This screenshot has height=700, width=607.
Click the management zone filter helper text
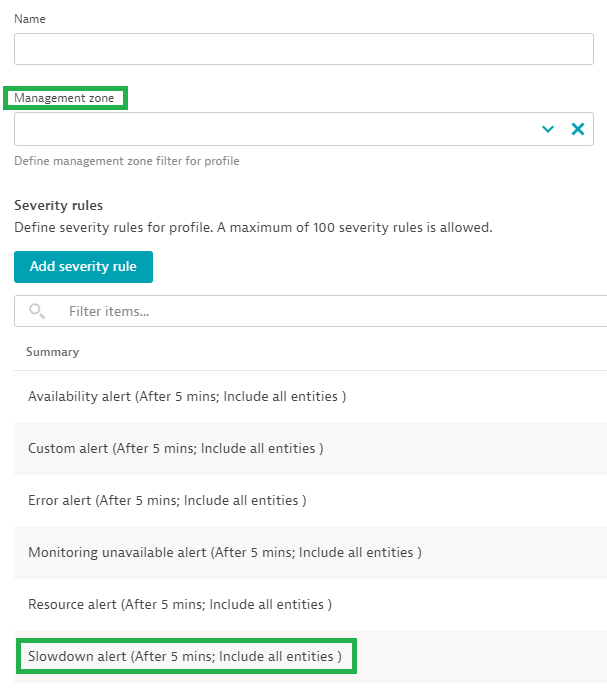click(x=127, y=161)
